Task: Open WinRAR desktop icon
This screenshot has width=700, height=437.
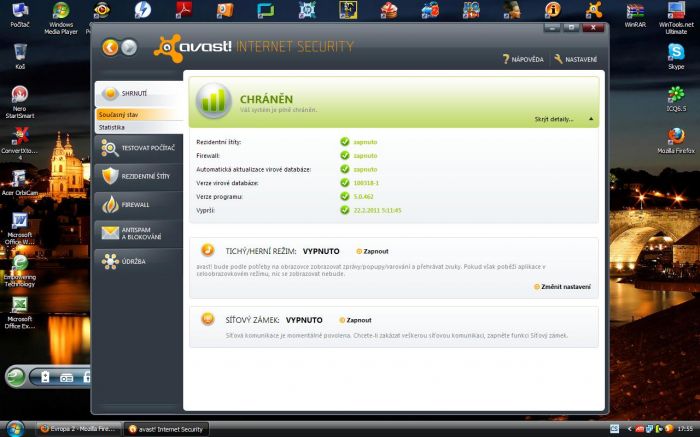Action: click(x=635, y=16)
